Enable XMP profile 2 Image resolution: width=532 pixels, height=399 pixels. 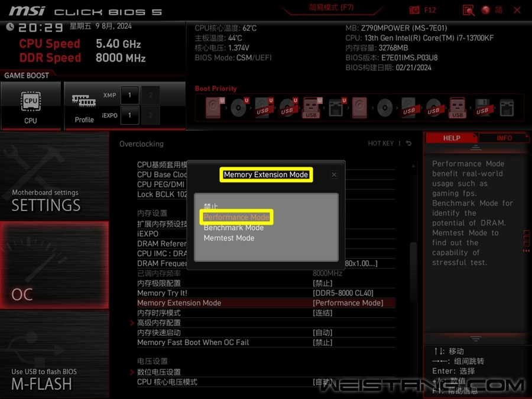[150, 95]
